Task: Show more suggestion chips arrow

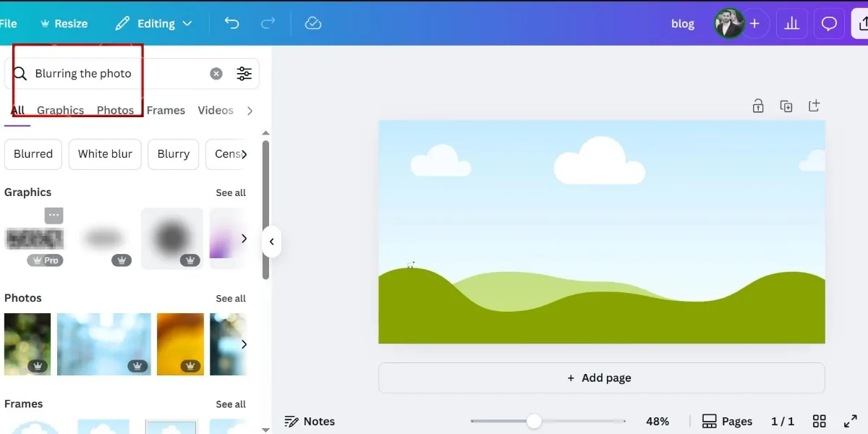Action: [x=244, y=154]
